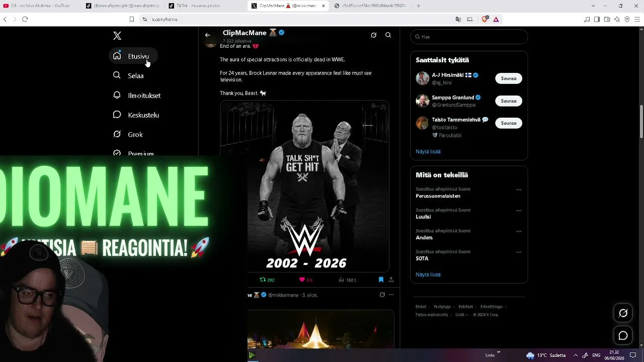Open more menu on @mikkemane post
Image resolution: width=644 pixels, height=362 pixels.
point(391,295)
